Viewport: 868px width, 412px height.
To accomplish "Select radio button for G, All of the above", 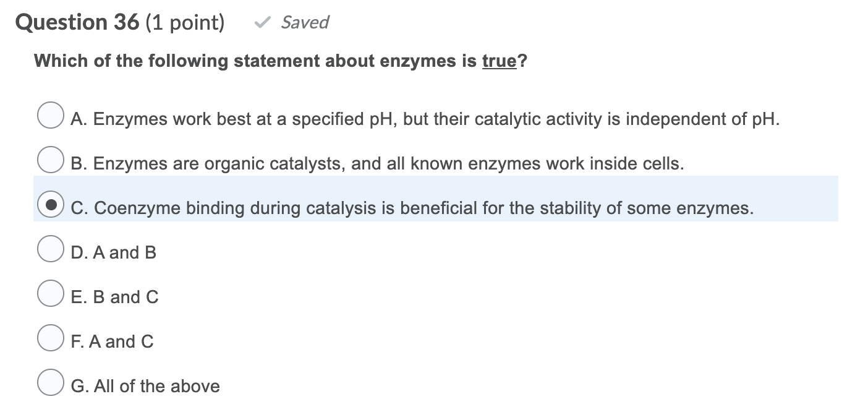I will [x=50, y=382].
